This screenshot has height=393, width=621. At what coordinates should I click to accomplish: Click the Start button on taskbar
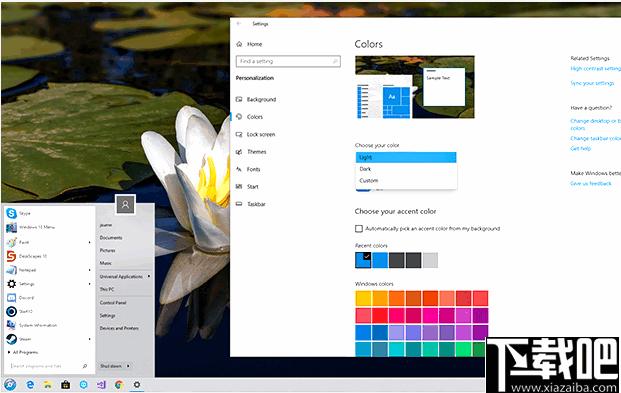click(x=10, y=384)
